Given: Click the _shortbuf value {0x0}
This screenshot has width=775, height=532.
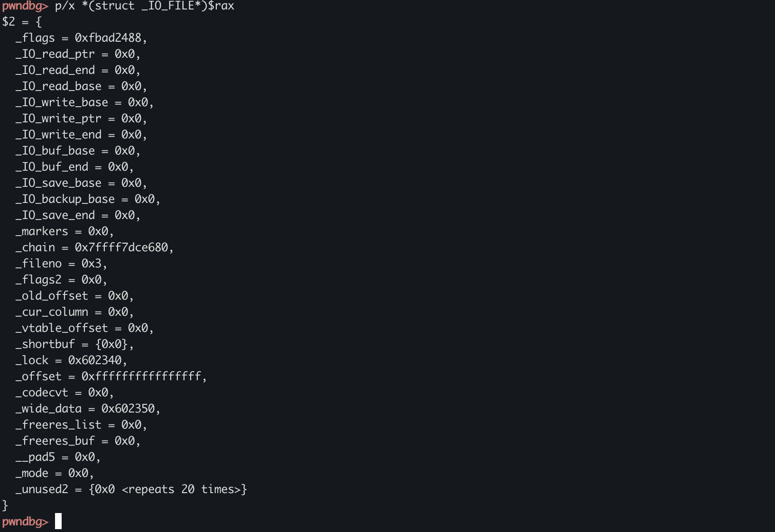Looking at the screenshot, I should pyautogui.click(x=111, y=344).
